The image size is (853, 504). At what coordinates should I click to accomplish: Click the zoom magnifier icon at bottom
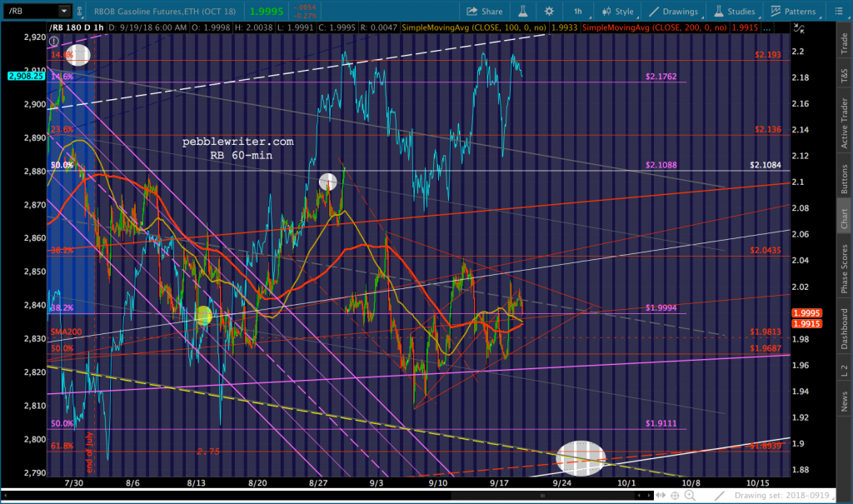pyautogui.click(x=690, y=496)
